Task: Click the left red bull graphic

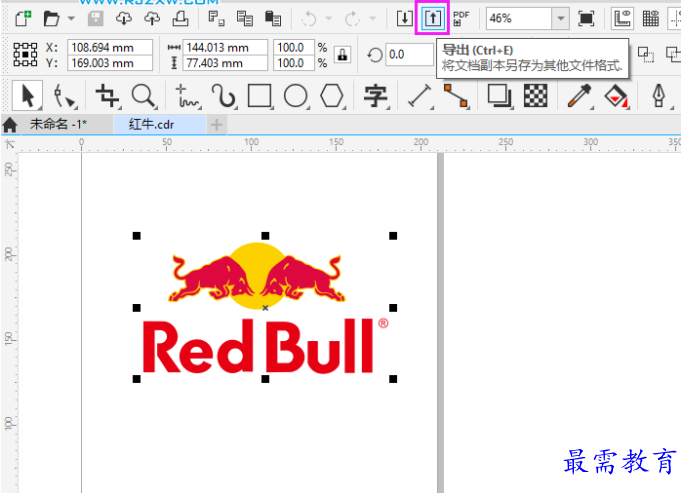Action: [x=211, y=278]
